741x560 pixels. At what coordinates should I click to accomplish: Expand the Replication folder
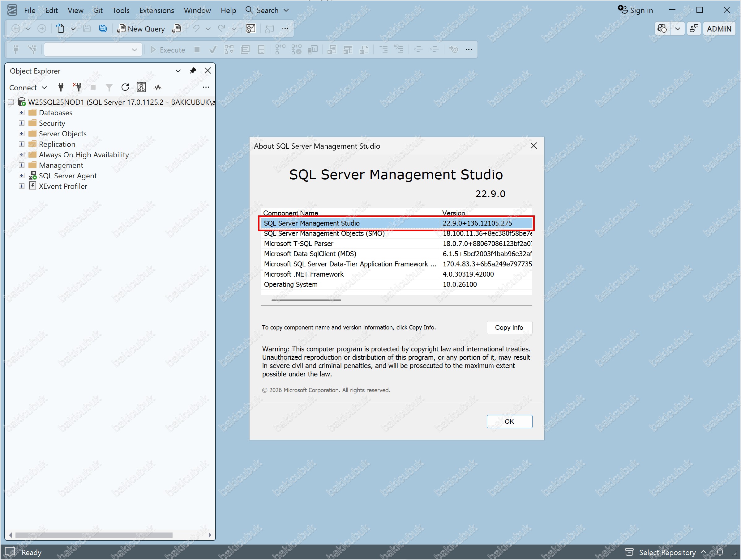tap(21, 144)
